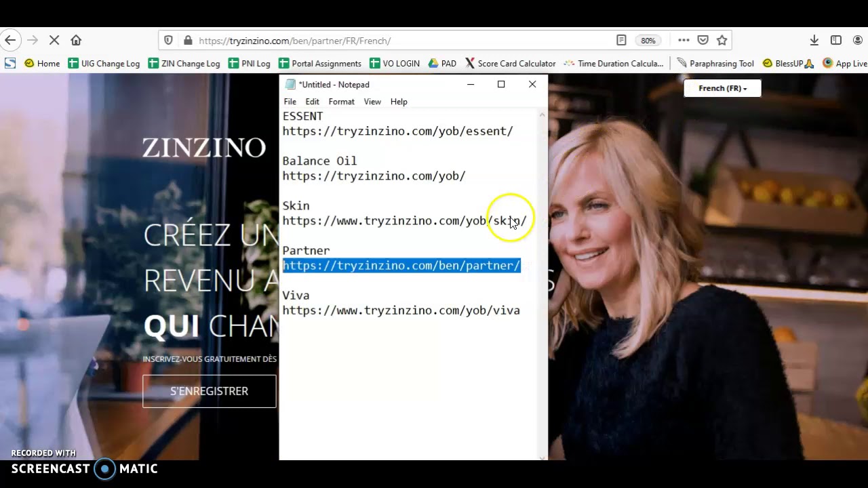The height and width of the screenshot is (488, 868).
Task: Open Time Duration Calculator bookmark
Action: tap(614, 64)
